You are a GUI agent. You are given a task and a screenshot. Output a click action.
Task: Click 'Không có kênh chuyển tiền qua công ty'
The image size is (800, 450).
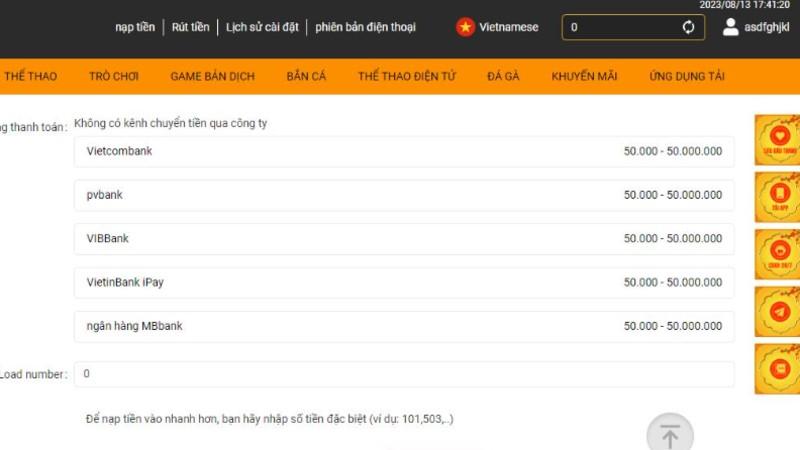(x=170, y=123)
